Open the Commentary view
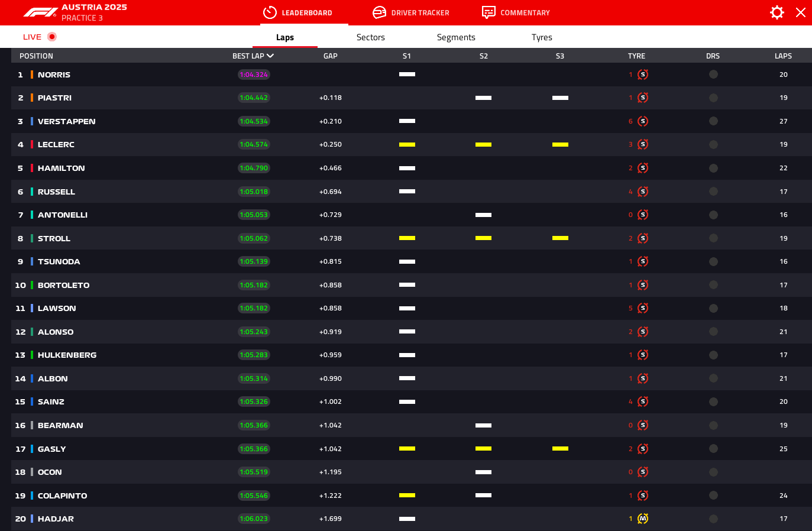 coord(516,12)
